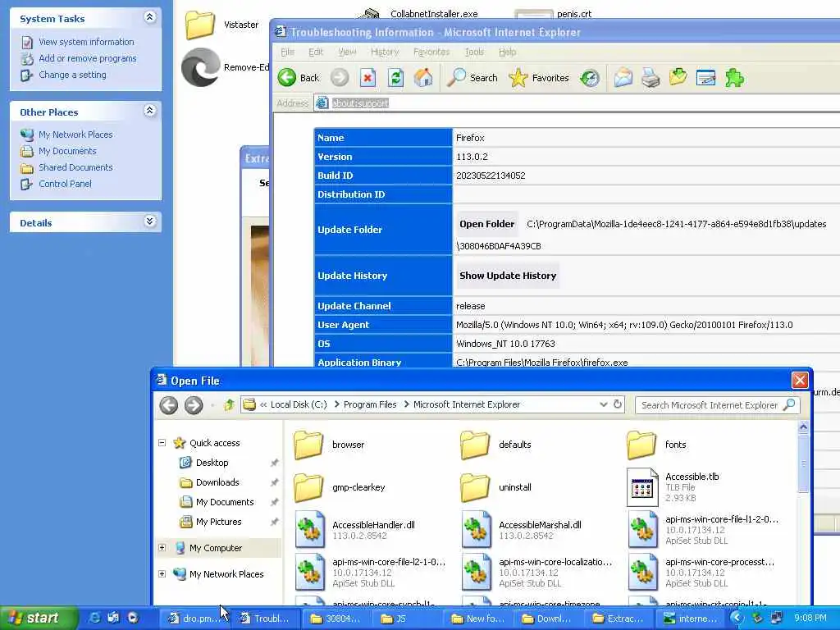
Task: Open Control Panel from Other Places
Action: [65, 184]
